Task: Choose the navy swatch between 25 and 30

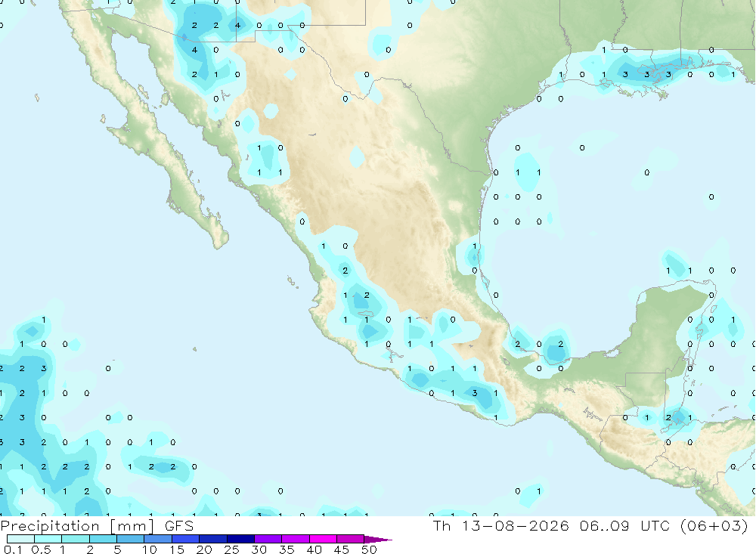Action: tap(240, 539)
